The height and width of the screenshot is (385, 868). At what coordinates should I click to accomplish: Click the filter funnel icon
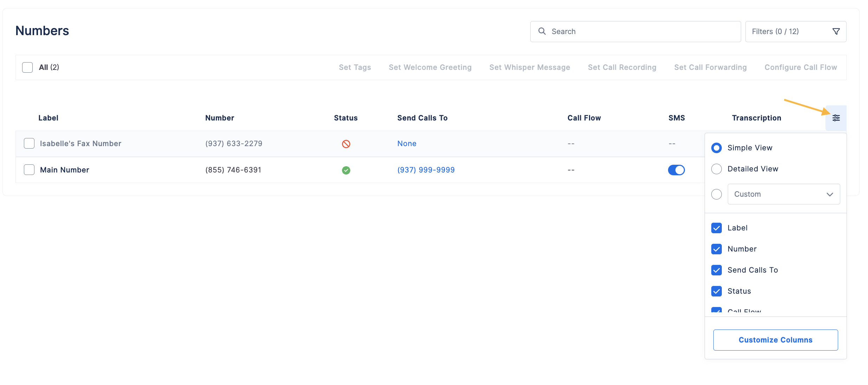tap(836, 32)
